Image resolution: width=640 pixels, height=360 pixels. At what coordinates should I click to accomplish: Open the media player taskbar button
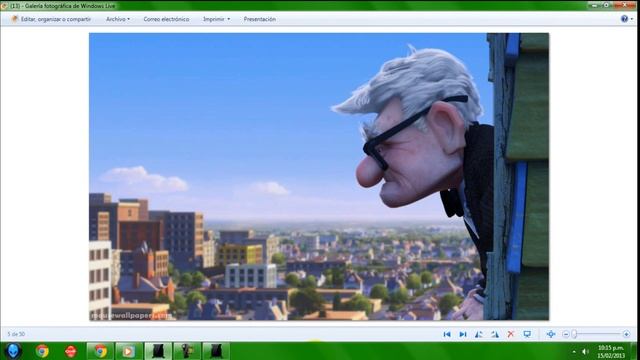[129, 351]
